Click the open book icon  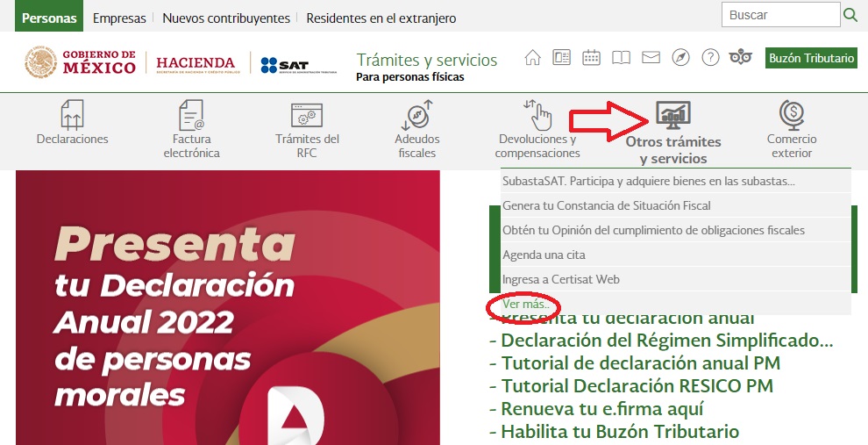[x=621, y=58]
